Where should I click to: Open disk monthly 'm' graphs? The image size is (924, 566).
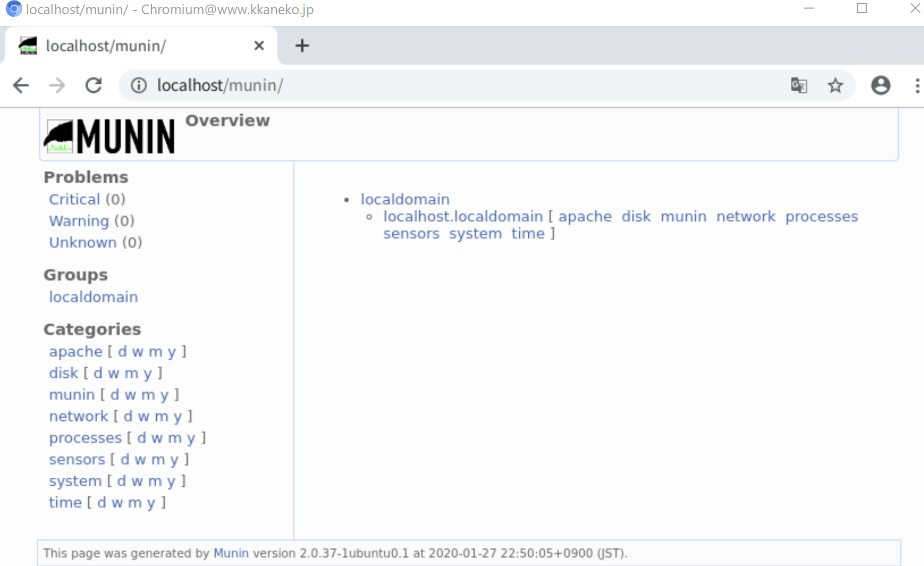tap(131, 373)
